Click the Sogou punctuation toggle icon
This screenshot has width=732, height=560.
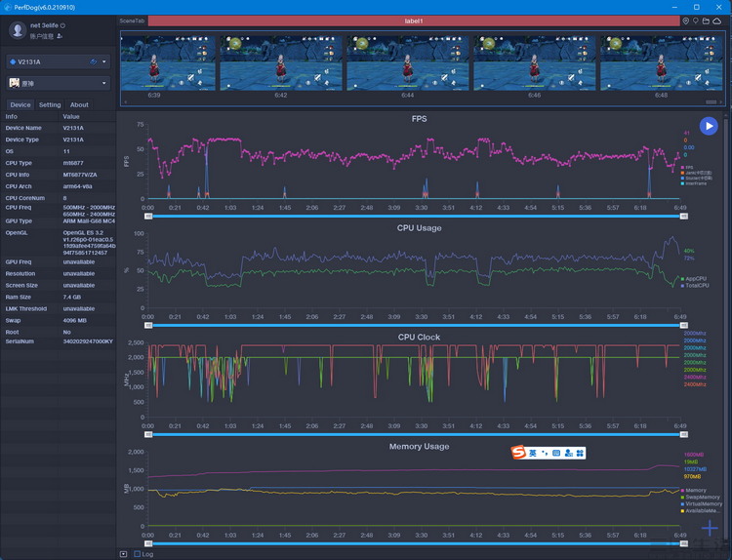pyautogui.click(x=545, y=453)
